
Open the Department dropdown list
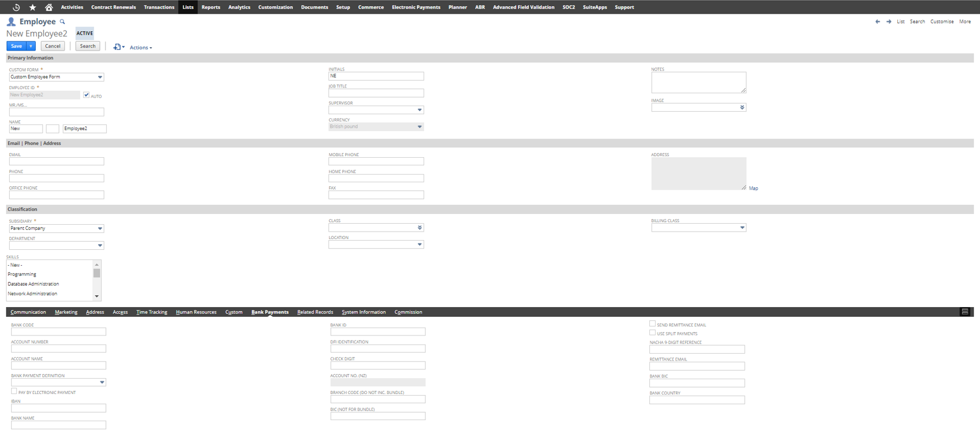100,246
